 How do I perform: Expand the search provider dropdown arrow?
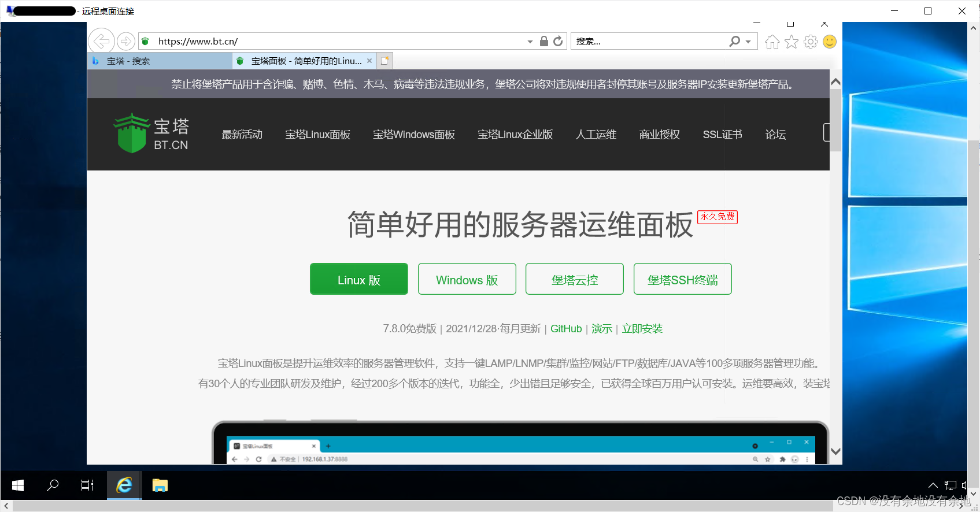tap(748, 42)
